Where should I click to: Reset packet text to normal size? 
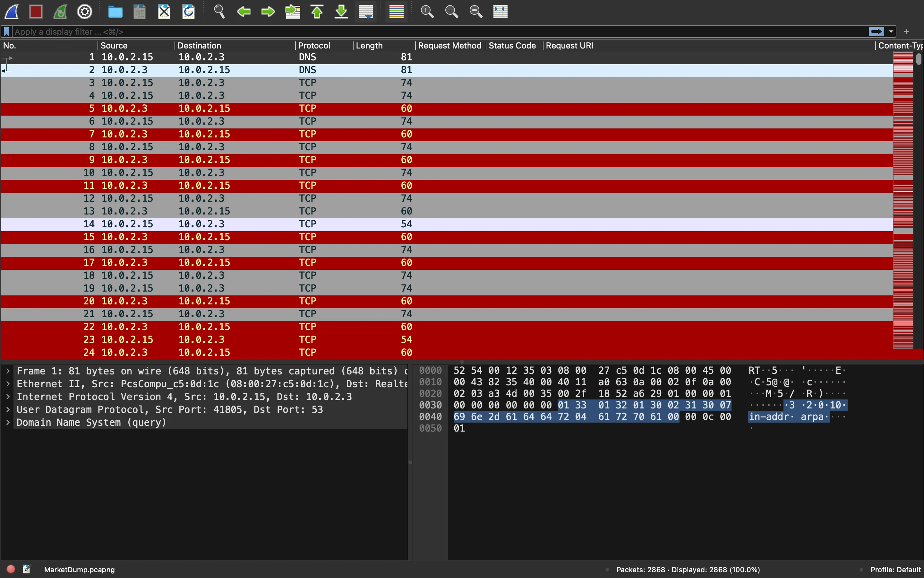[476, 12]
